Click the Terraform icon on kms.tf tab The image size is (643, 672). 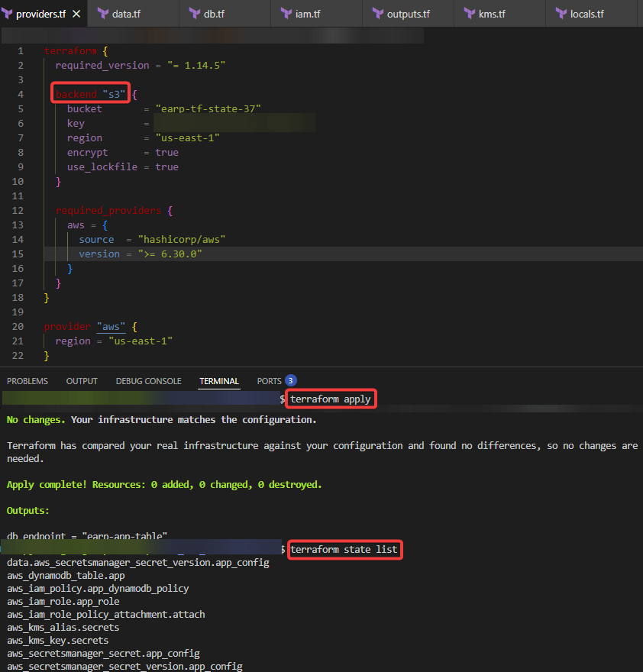pyautogui.click(x=469, y=14)
